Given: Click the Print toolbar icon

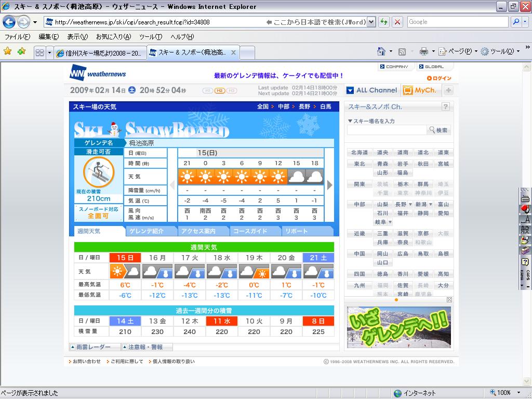Looking at the screenshot, I should (424, 51).
